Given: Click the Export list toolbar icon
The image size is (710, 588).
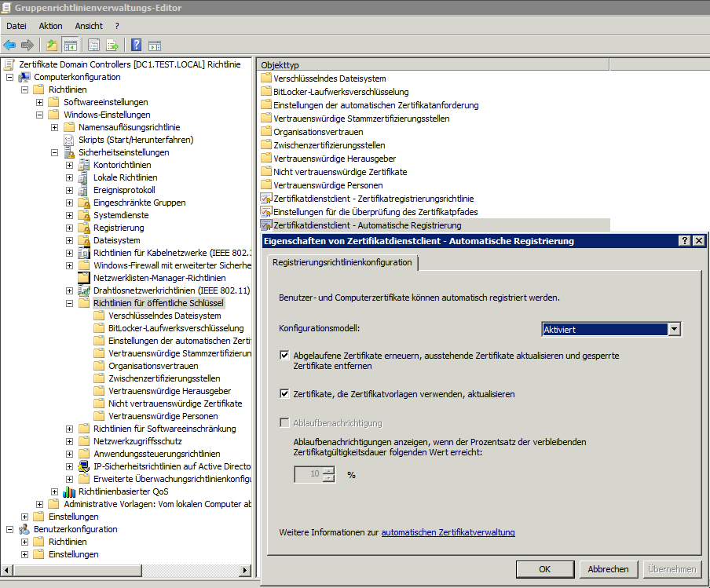Looking at the screenshot, I should [x=112, y=45].
